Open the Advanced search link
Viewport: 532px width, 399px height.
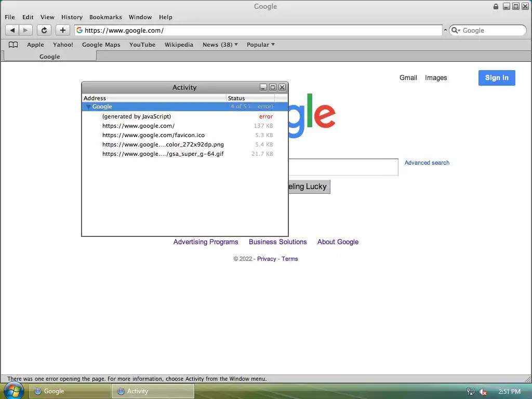coord(427,163)
